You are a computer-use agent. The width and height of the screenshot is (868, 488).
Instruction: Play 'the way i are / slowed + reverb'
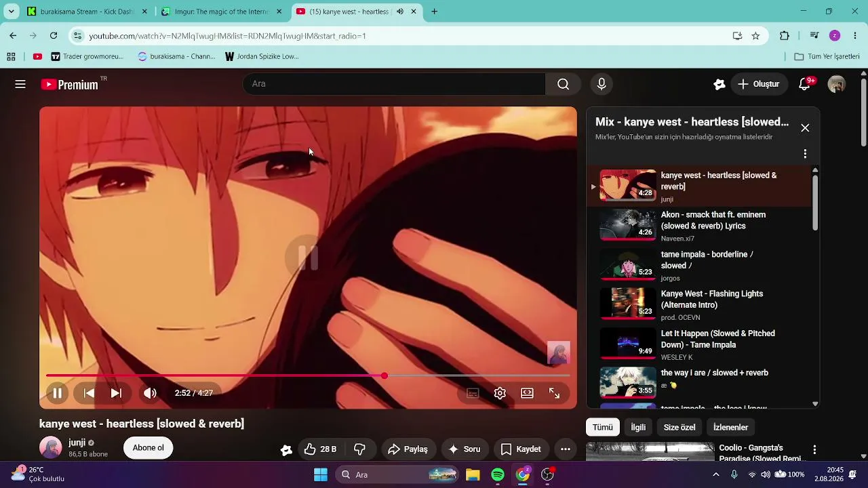tap(700, 382)
